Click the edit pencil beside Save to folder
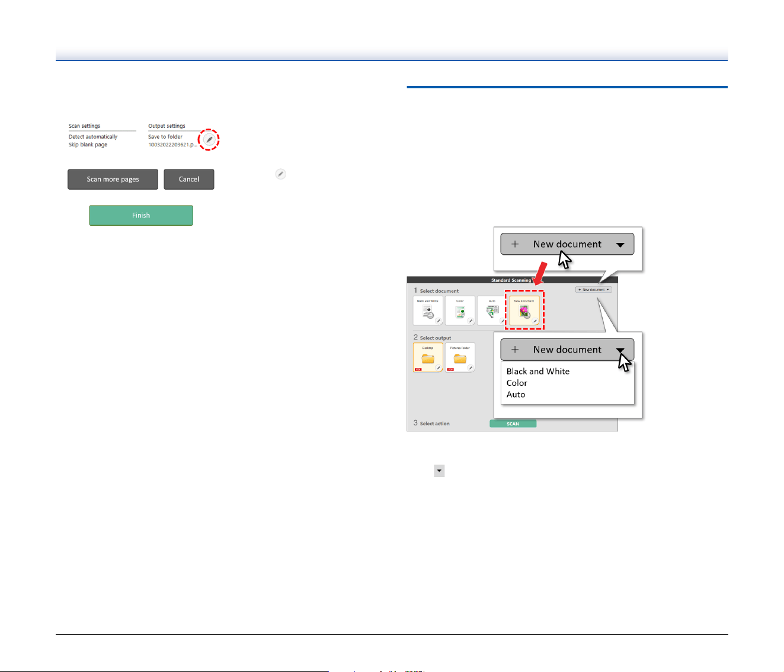Screen dimensions: 784x672 tap(209, 140)
